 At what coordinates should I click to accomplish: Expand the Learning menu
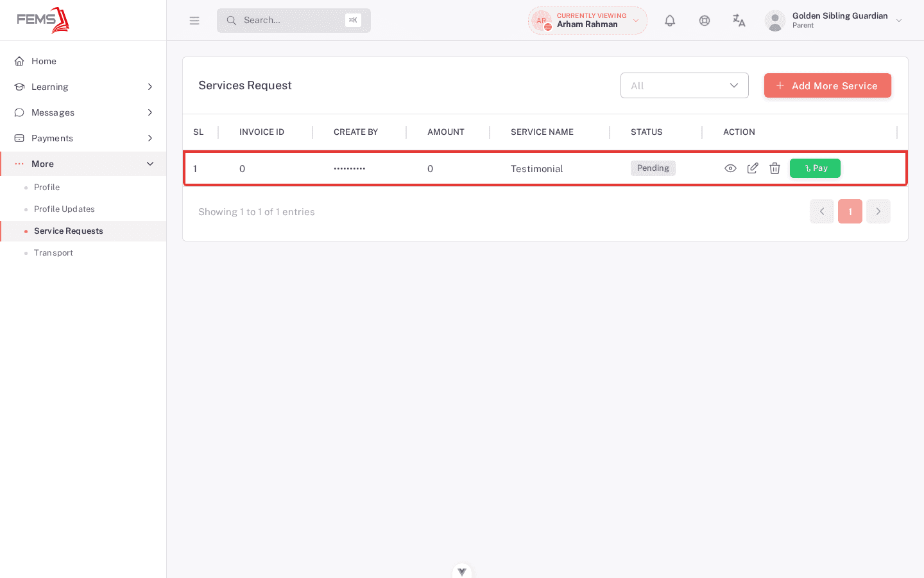83,87
